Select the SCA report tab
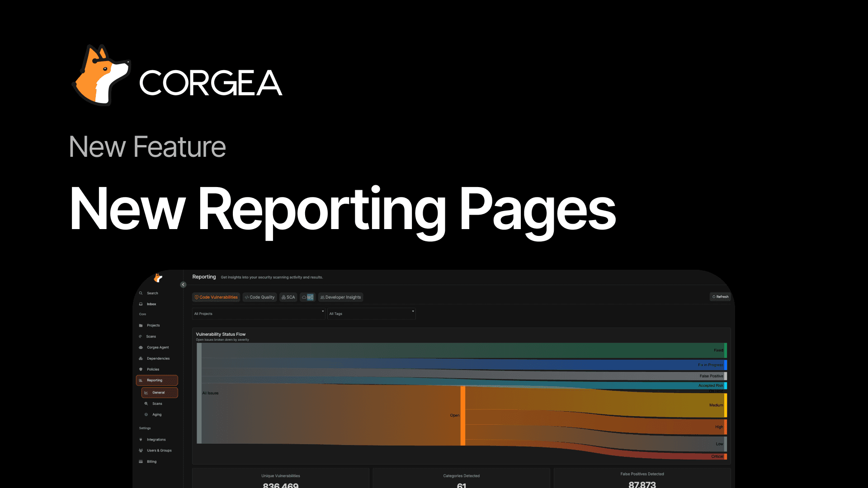The image size is (868, 488). click(288, 297)
